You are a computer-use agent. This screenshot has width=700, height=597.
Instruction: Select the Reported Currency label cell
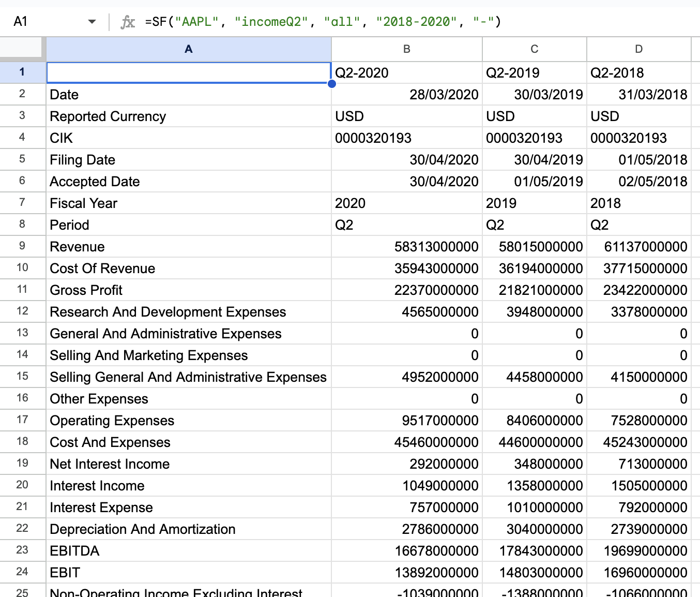click(x=189, y=116)
